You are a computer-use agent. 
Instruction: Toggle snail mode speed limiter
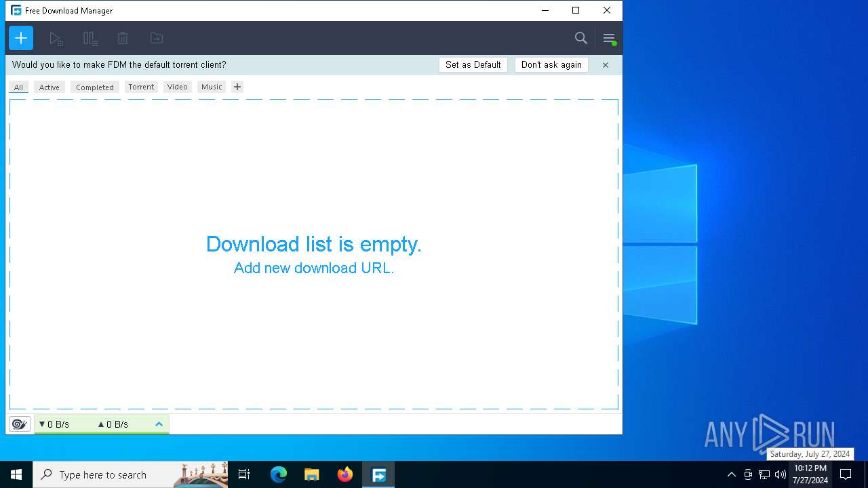[x=20, y=424]
